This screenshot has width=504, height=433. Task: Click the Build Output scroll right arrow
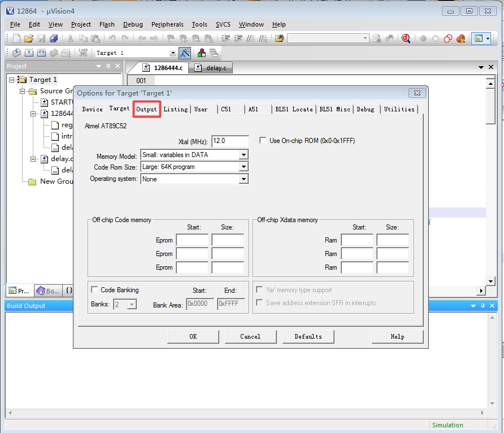point(482,413)
